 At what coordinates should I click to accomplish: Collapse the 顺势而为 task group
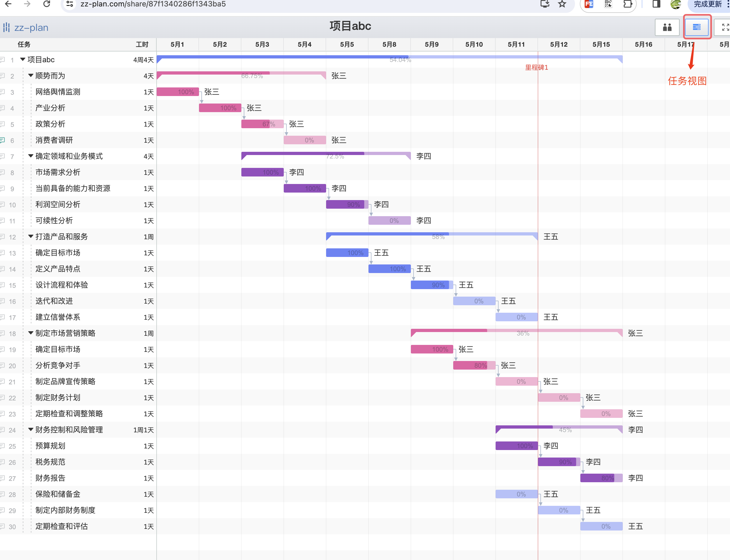[31, 75]
